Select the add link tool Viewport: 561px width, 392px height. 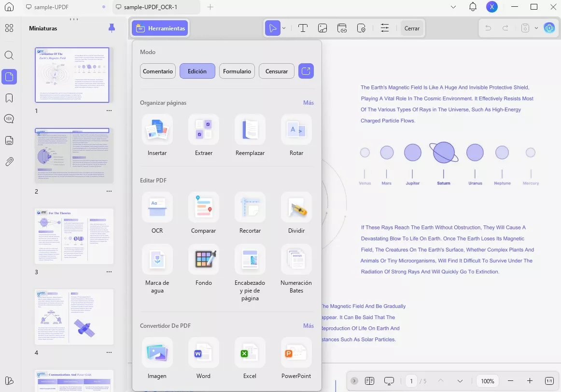(342, 28)
